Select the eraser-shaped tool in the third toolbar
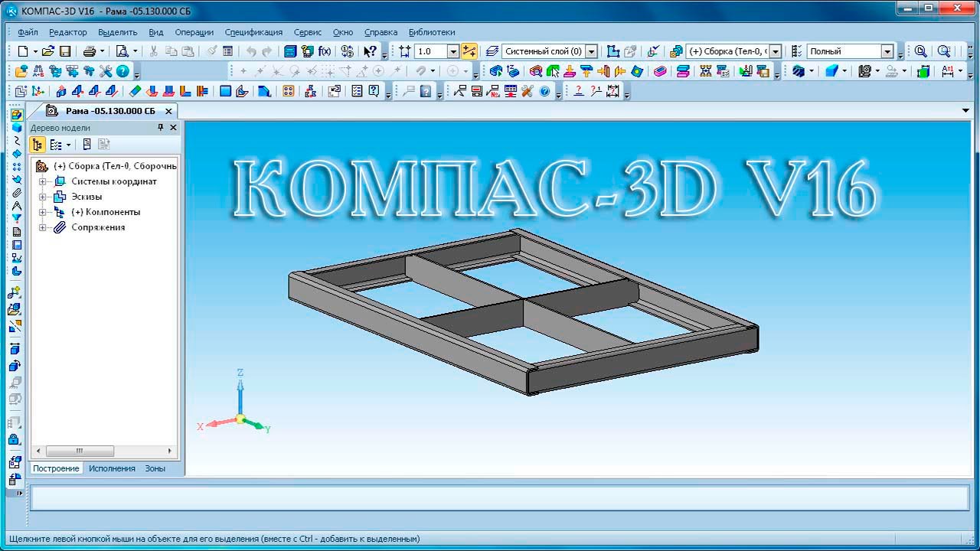 (135, 91)
